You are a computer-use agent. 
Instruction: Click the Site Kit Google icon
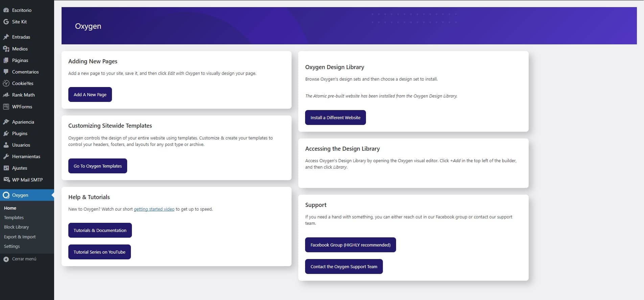6,22
